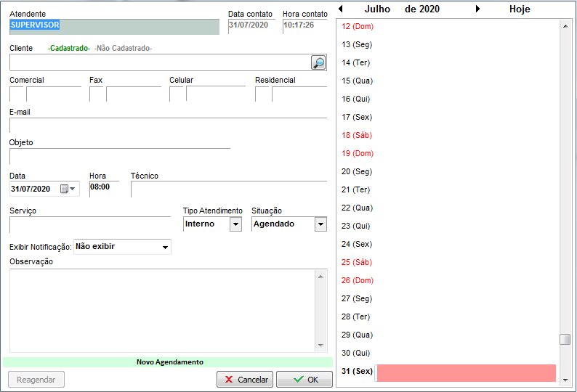This screenshot has width=577, height=392.
Task: Select the Não Cadastrado client option
Action: pos(124,48)
